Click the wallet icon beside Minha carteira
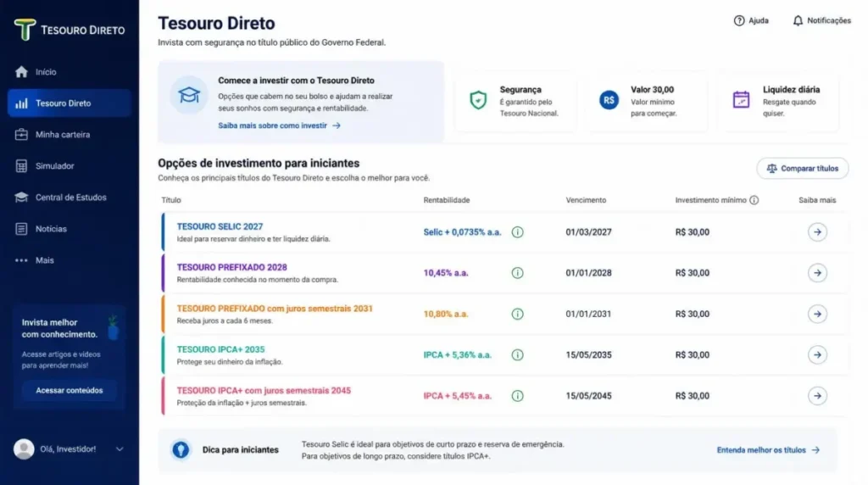Viewport: 868px width, 485px height. pos(21,135)
